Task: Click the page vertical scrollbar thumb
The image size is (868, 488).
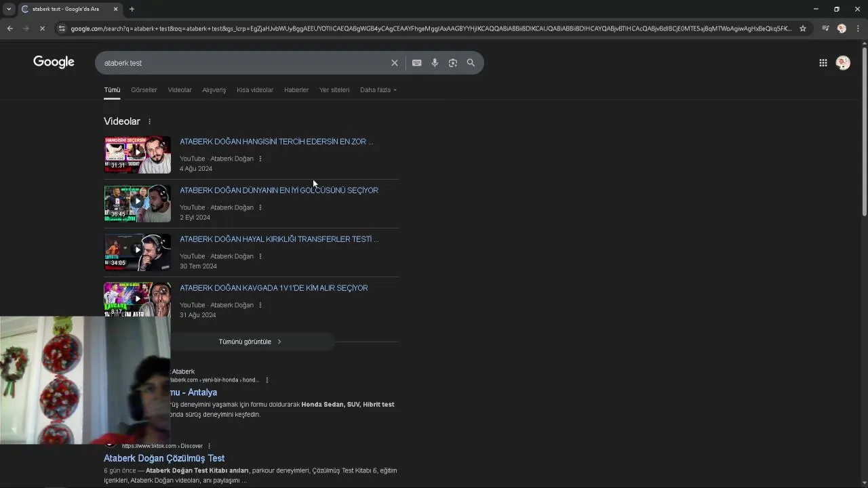Action: point(864,131)
